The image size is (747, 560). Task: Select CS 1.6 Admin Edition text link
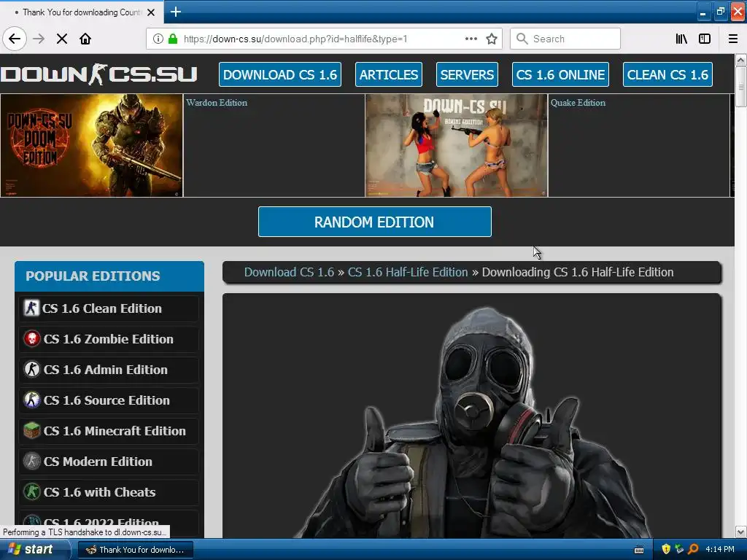(106, 370)
